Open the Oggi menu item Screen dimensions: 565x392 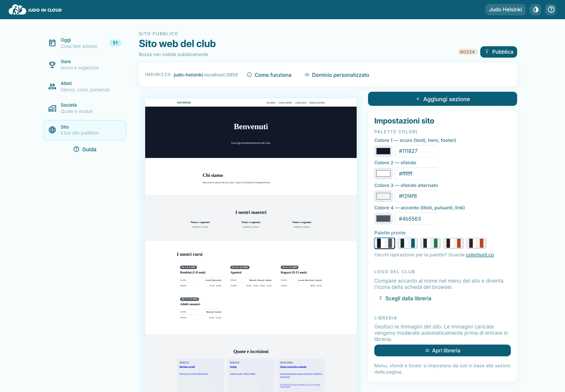85,43
